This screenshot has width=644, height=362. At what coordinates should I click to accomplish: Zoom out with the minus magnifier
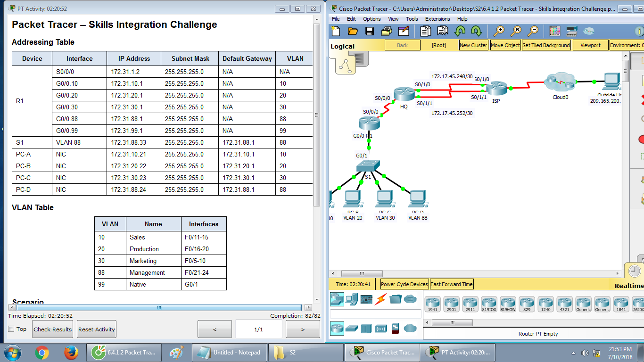[x=533, y=31]
